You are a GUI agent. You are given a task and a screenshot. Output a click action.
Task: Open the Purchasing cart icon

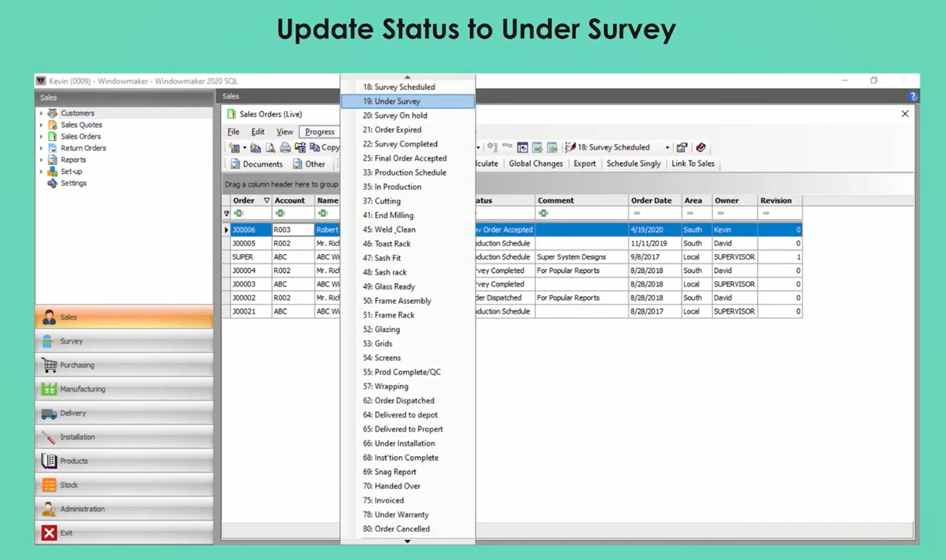click(50, 365)
